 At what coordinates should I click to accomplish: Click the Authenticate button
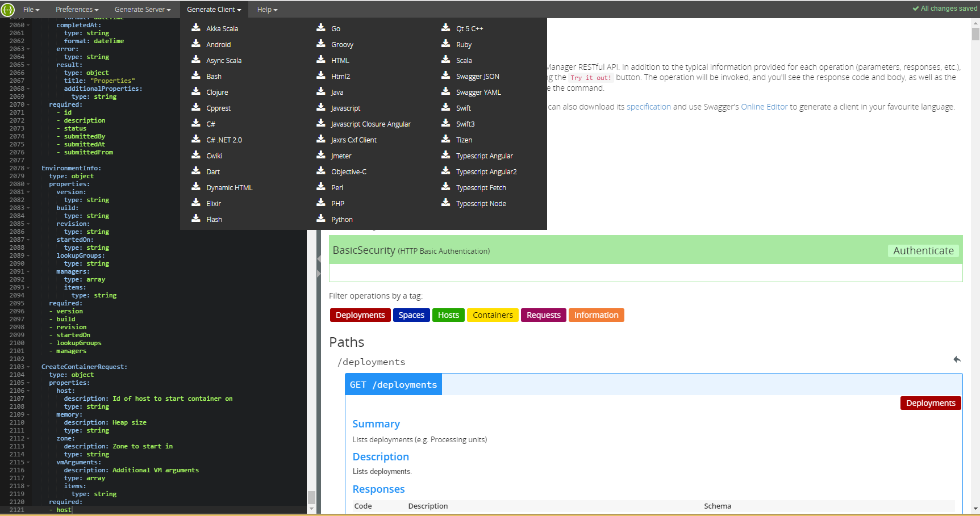point(923,251)
